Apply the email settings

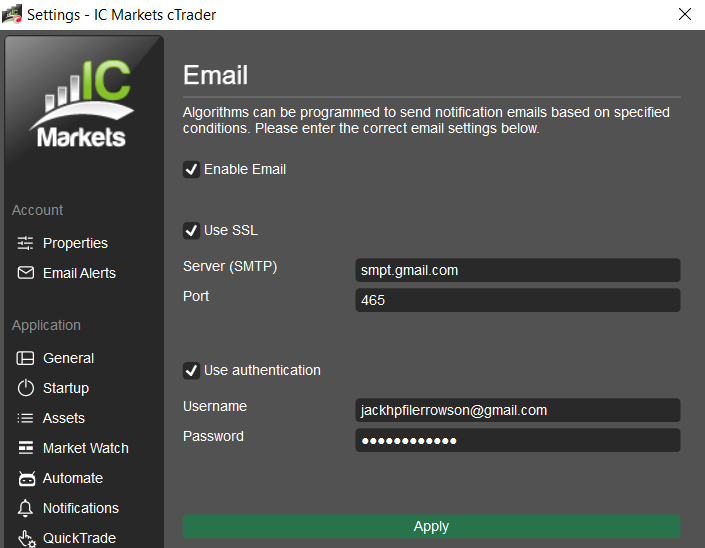click(x=432, y=526)
